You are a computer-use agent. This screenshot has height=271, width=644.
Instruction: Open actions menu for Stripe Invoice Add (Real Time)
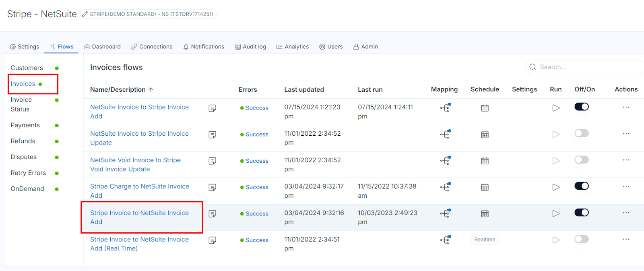[x=626, y=239]
